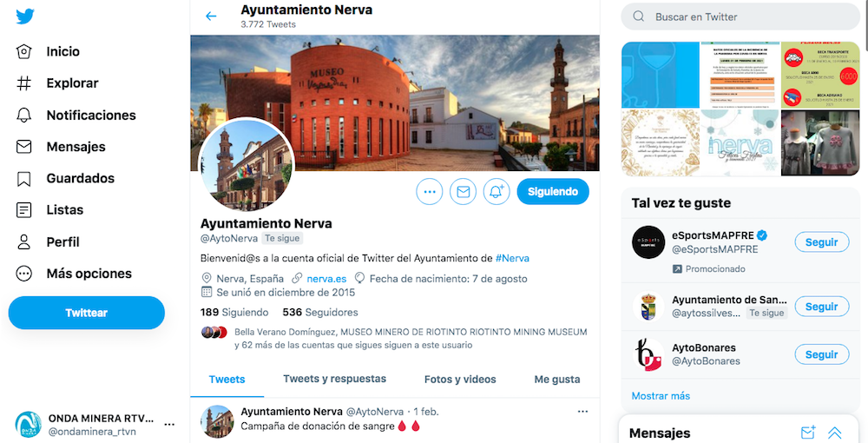Image resolution: width=868 pixels, height=443 pixels.
Task: Click Mostrar más in suggestions
Action: pos(661,396)
